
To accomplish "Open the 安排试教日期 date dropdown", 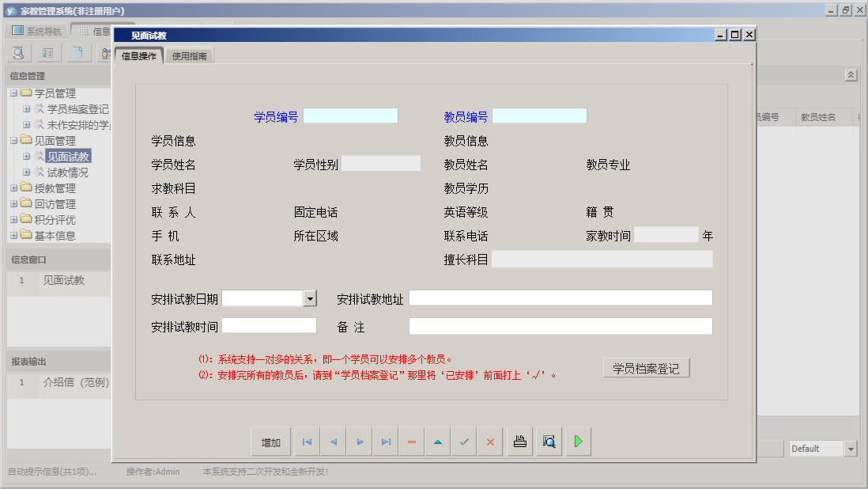I will coord(310,298).
